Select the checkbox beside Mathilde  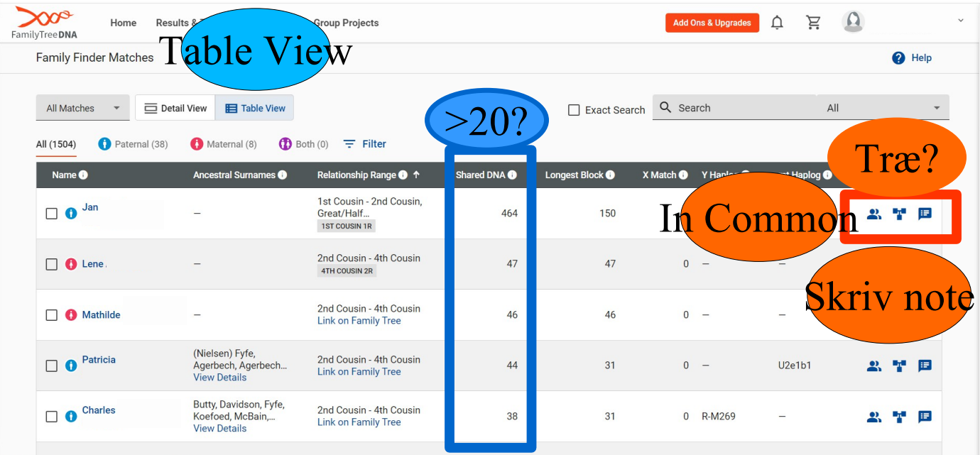click(52, 315)
